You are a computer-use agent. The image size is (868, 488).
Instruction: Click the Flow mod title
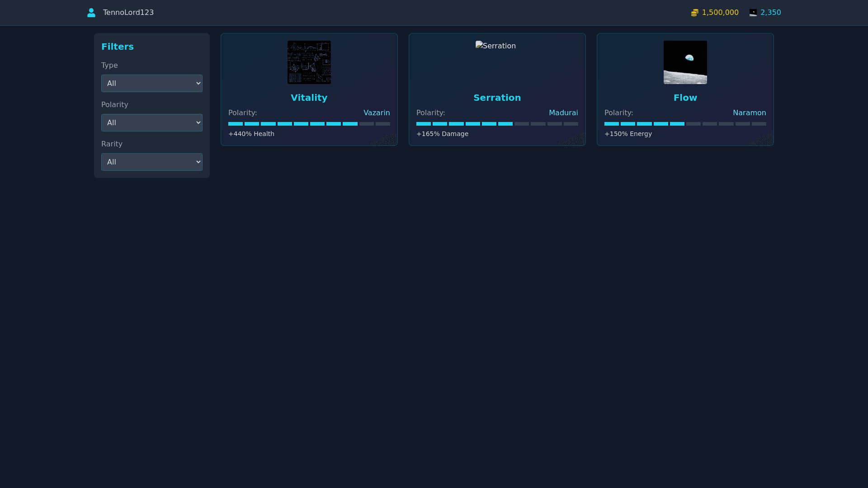685,98
